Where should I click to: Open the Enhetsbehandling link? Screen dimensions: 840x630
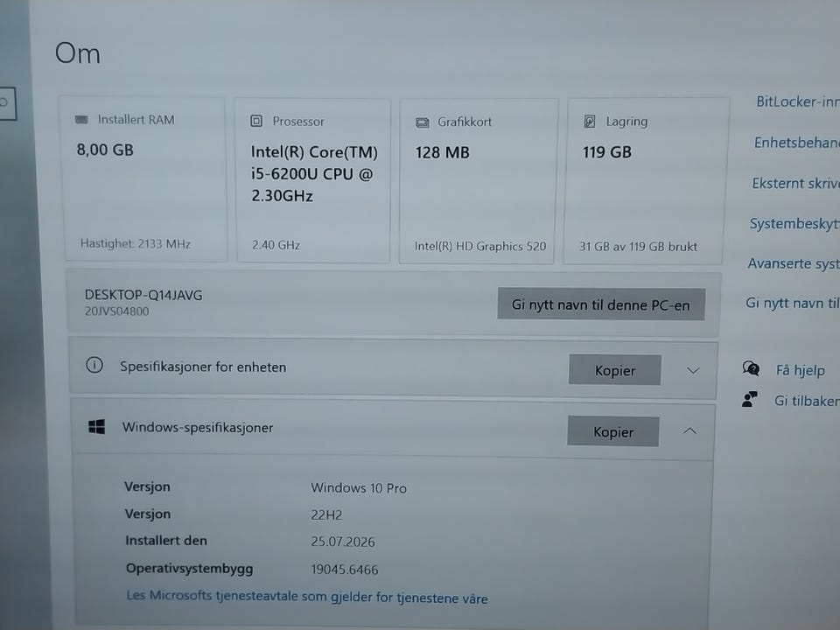pyautogui.click(x=796, y=143)
